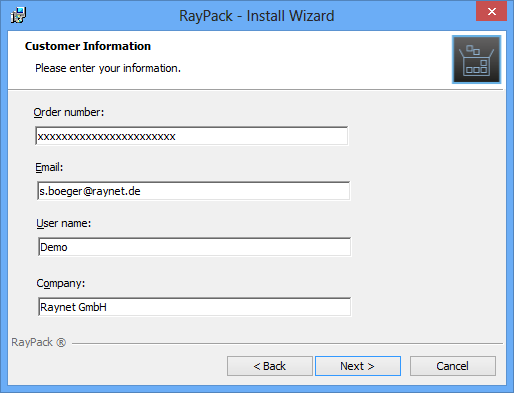Focus the Email field containing s.boeger@raynet.de
The width and height of the screenshot is (514, 393).
tap(194, 191)
